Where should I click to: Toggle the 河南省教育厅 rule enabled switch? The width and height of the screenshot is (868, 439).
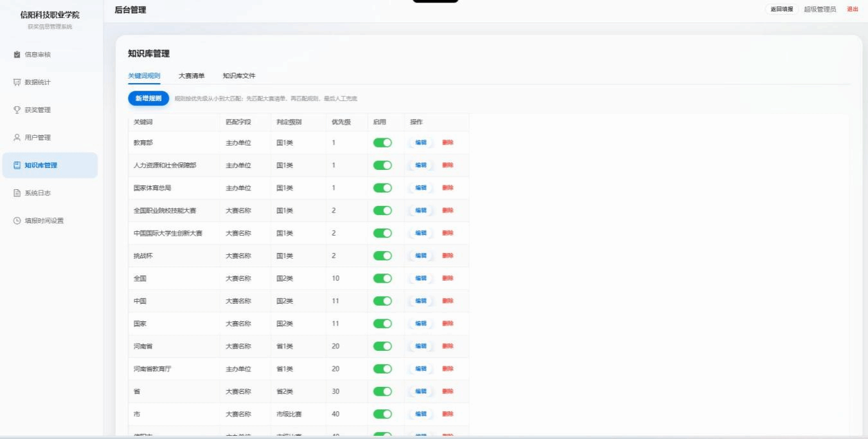coord(383,369)
